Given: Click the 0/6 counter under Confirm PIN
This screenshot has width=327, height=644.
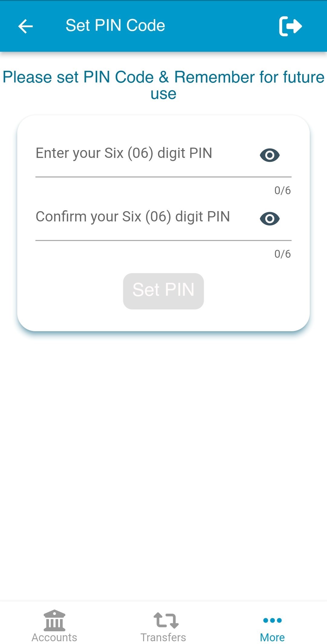Looking at the screenshot, I should point(282,254).
